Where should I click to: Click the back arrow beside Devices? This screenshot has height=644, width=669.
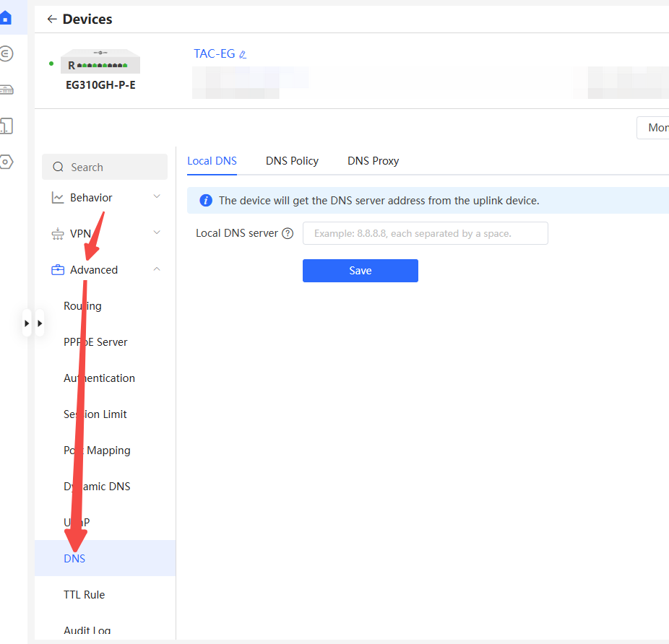coord(51,19)
